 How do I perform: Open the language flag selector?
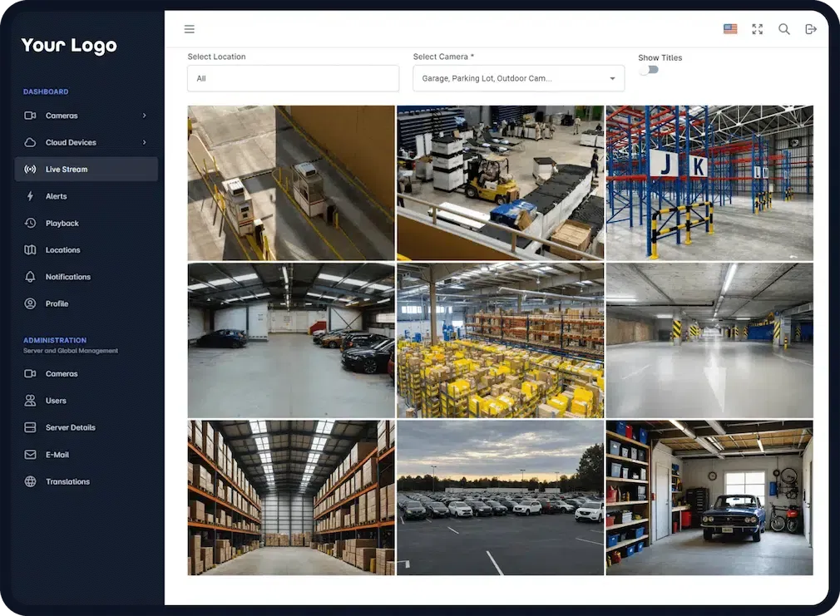pos(730,29)
